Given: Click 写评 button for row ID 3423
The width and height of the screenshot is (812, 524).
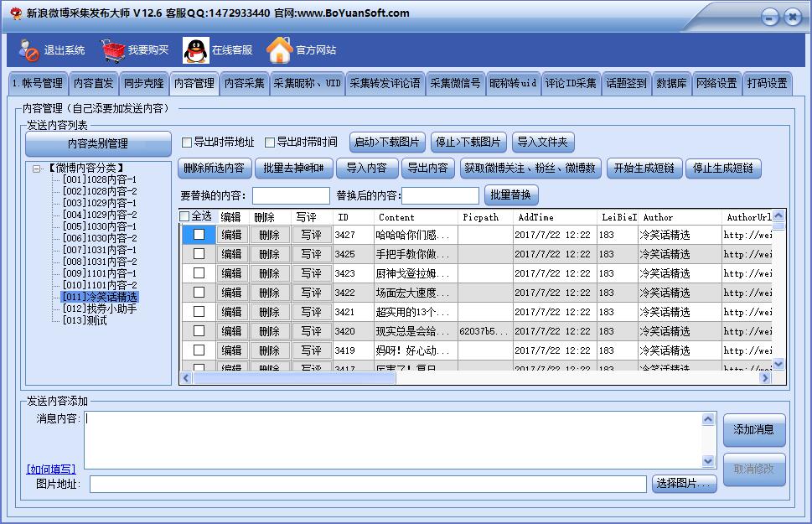Looking at the screenshot, I should click(x=311, y=273).
